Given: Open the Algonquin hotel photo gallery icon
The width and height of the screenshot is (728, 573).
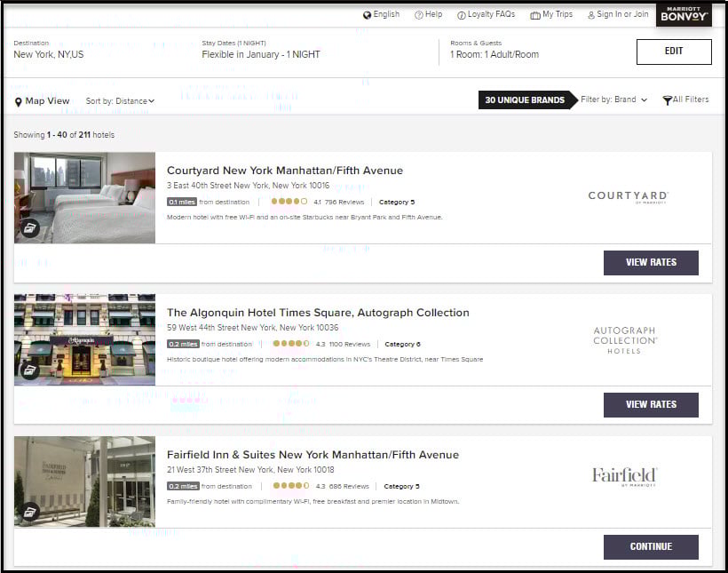Looking at the screenshot, I should pos(29,370).
